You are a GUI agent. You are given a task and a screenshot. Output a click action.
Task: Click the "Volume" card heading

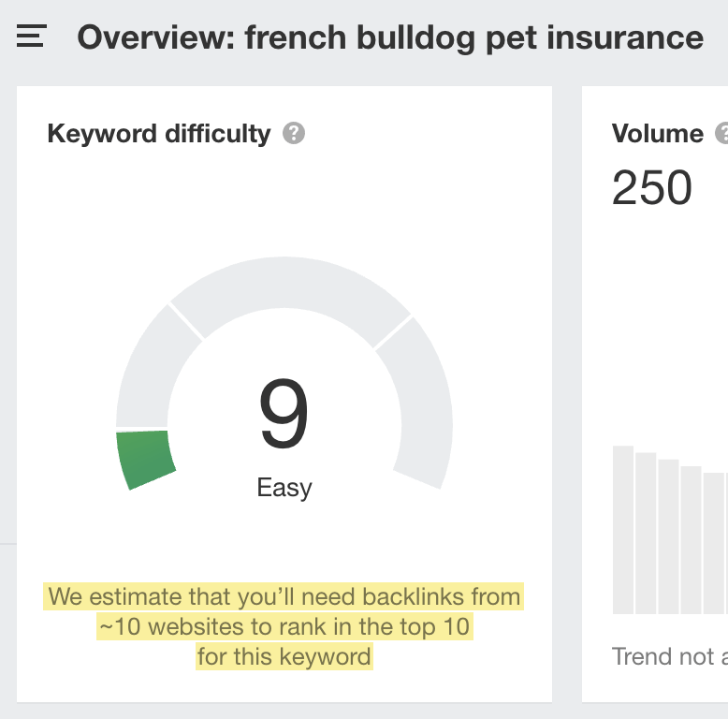click(658, 134)
